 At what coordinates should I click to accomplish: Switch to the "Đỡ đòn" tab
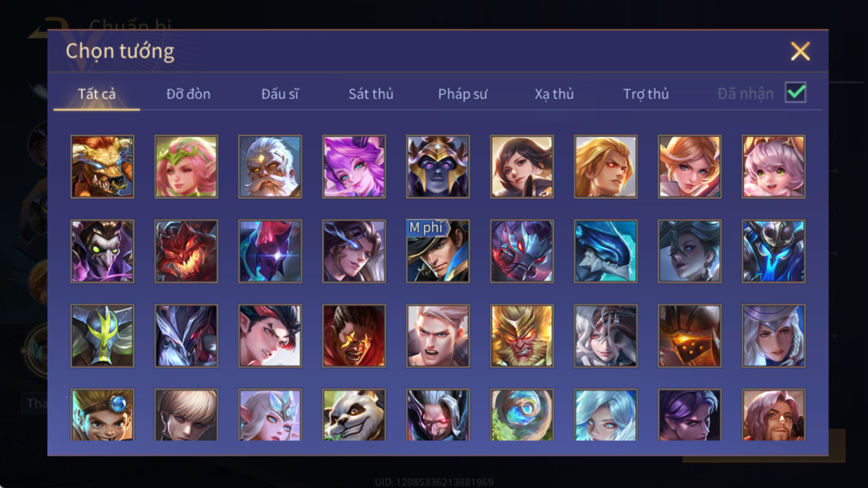pos(188,94)
